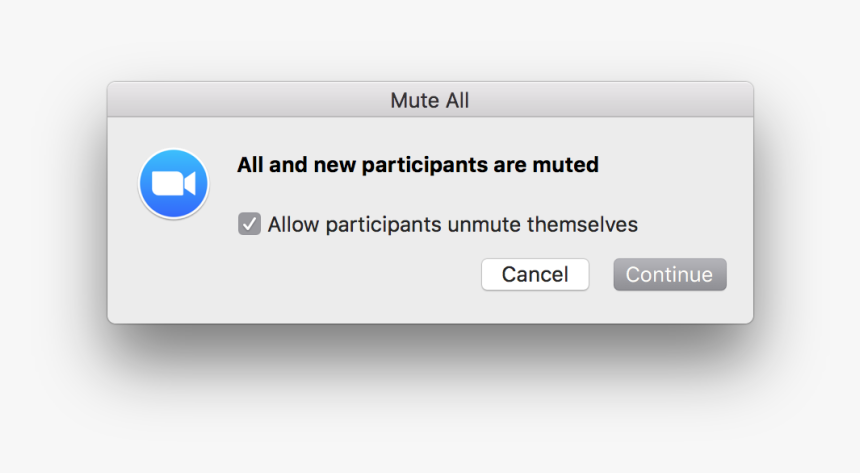The image size is (860, 473).
Task: Click the "Mute All" title text
Action: [430, 100]
